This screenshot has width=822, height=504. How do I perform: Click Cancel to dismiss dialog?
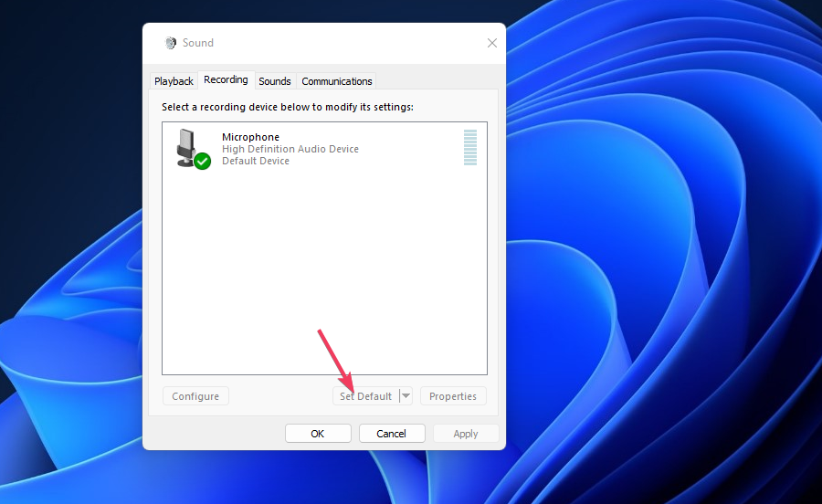(392, 434)
